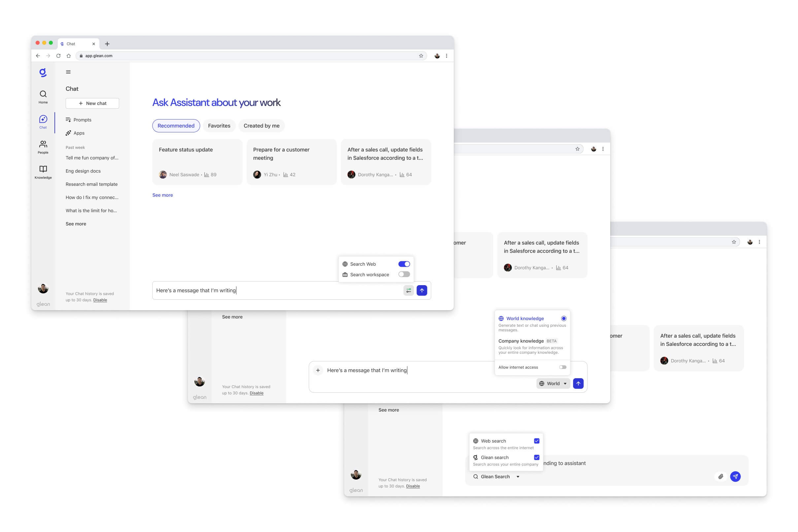
Task: Click the paper plane send icon
Action: tap(735, 476)
